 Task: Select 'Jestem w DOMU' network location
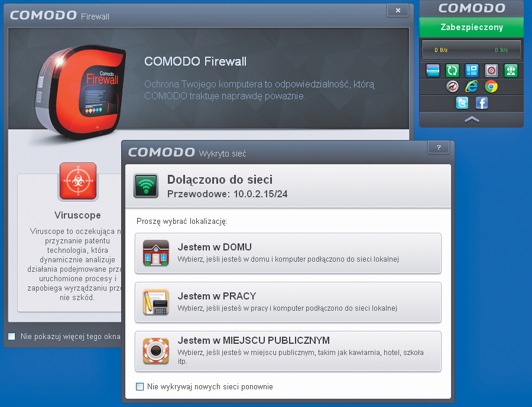[x=288, y=253]
